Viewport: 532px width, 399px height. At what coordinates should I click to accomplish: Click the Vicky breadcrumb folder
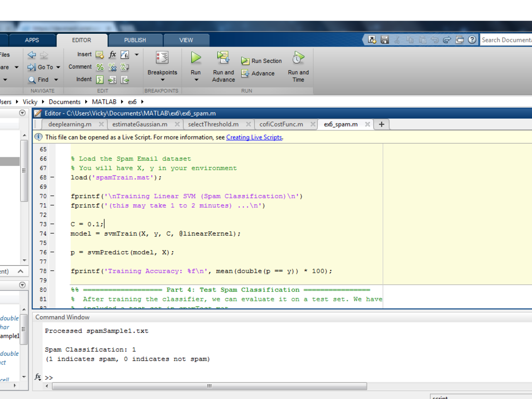(x=30, y=102)
